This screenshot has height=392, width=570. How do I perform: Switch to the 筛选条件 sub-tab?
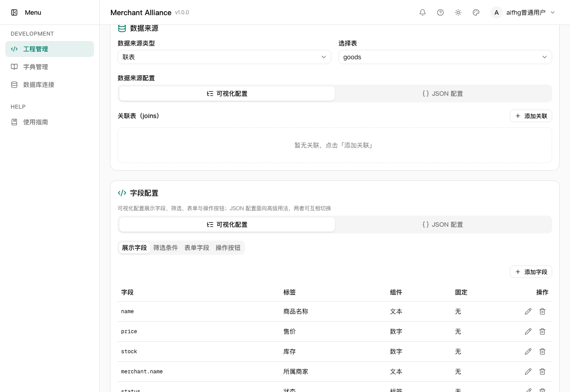166,248
